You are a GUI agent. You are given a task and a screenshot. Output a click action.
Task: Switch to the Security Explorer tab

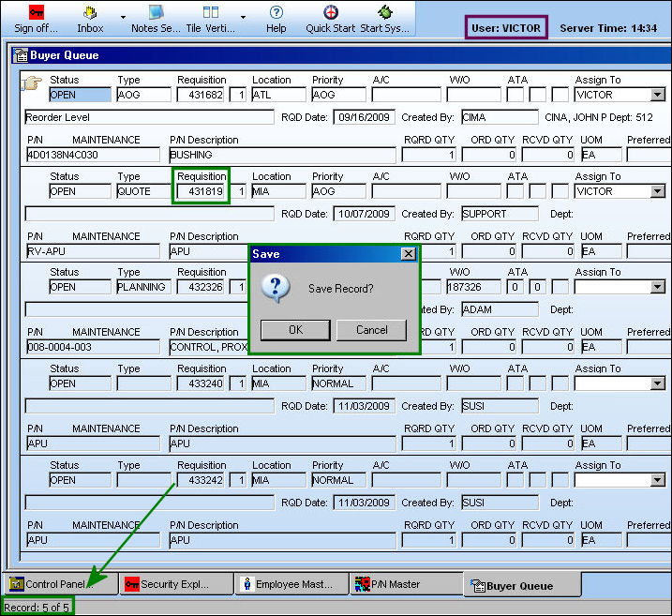point(176,584)
